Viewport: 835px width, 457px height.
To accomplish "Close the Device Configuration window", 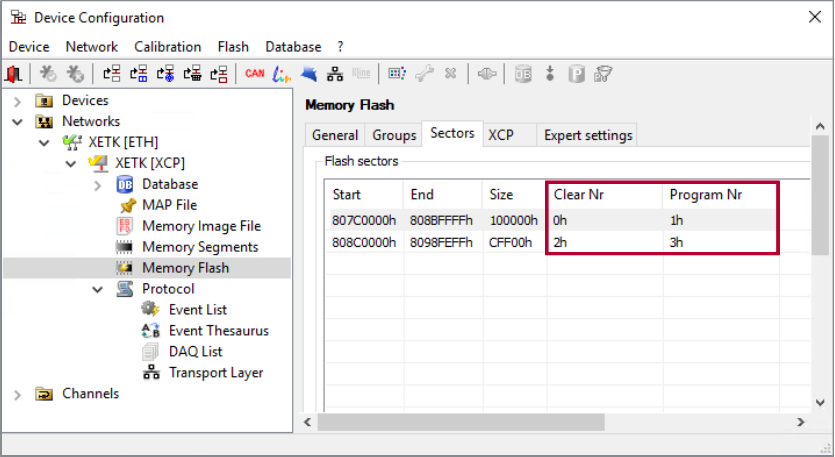I will point(815,17).
